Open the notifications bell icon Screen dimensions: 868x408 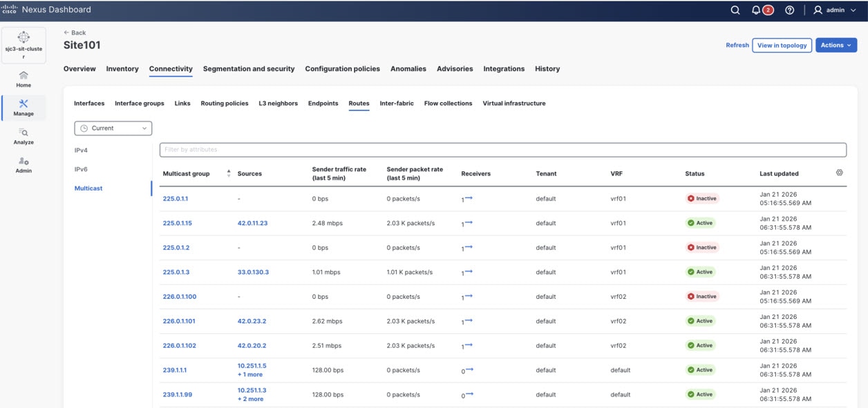[756, 10]
